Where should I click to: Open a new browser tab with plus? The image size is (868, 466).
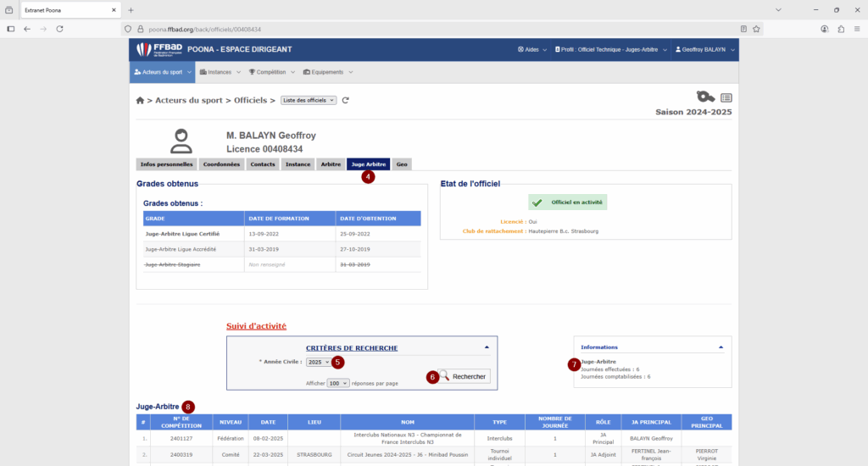[131, 10]
